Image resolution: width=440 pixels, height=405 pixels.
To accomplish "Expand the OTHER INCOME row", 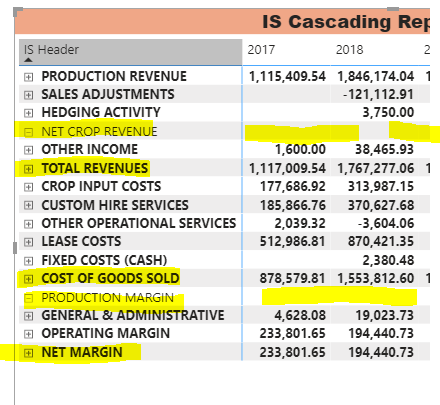I will tap(28, 150).
